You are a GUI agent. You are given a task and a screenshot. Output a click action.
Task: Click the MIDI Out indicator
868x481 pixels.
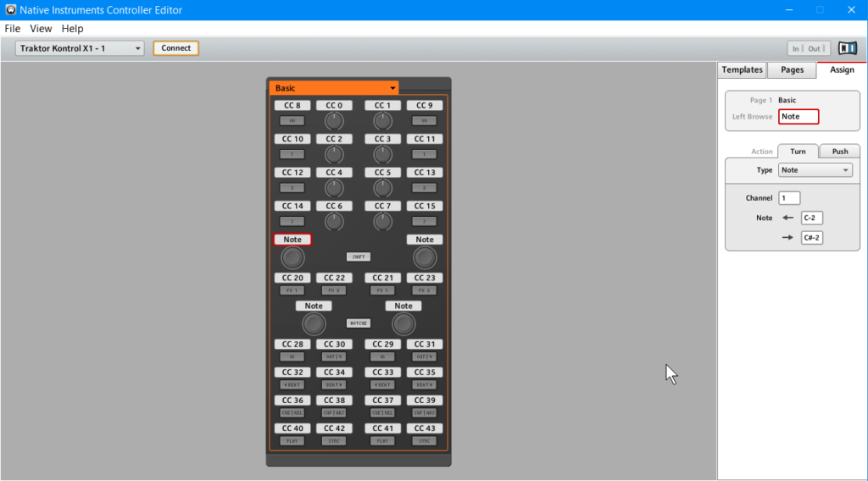pos(816,48)
